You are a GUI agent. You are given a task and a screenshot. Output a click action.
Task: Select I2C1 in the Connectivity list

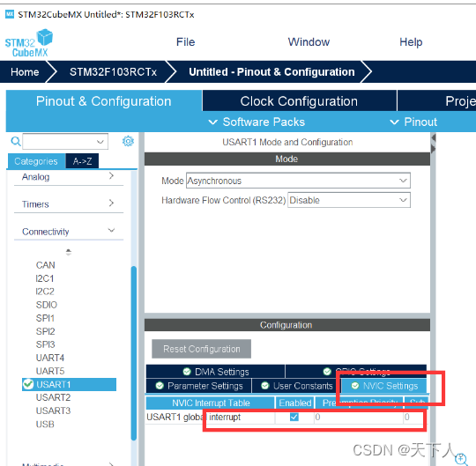[45, 278]
